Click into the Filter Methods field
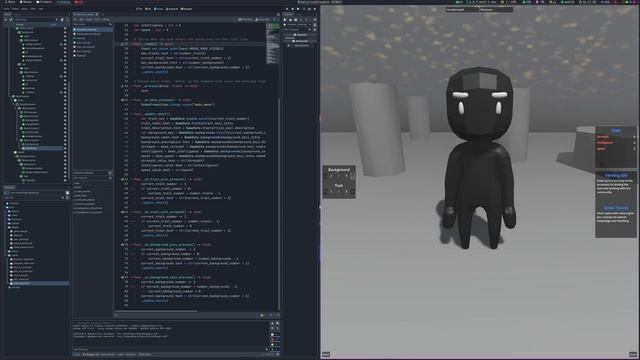640x360 pixels. 92,178
